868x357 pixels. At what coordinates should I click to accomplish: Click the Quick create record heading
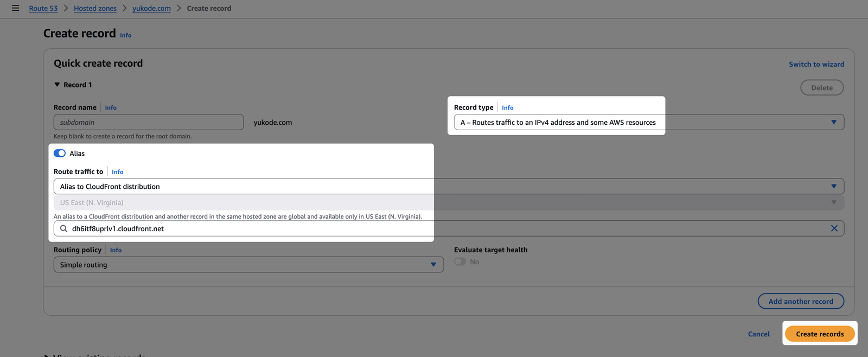[x=98, y=63]
